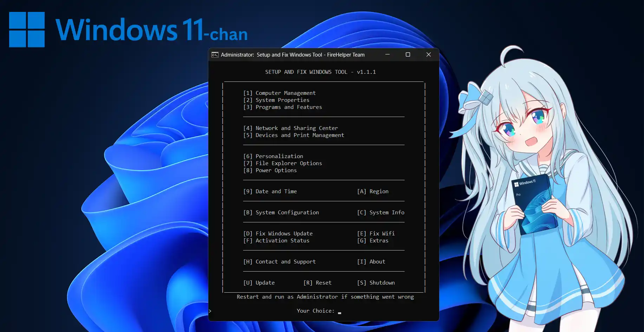Click the Shutdown option text
644x332 pixels.
pos(376,283)
